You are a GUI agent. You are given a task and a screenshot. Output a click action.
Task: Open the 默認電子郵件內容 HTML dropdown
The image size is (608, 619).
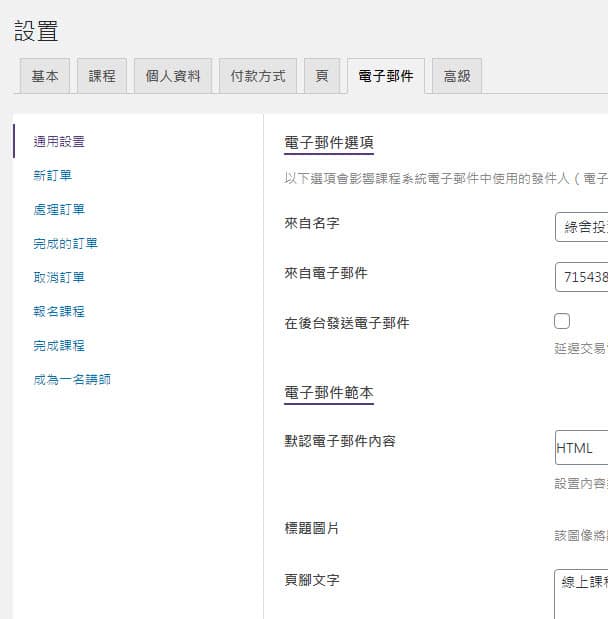click(581, 449)
